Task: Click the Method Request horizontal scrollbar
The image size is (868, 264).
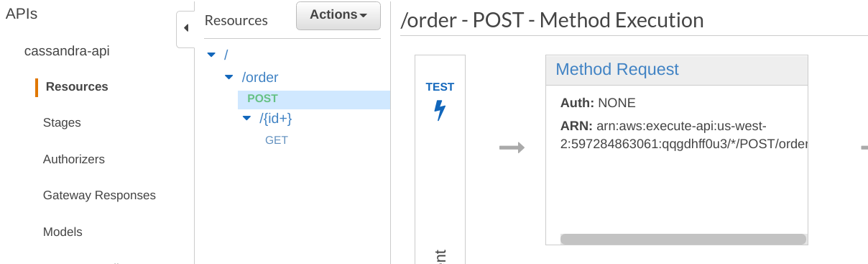Action: (x=683, y=239)
